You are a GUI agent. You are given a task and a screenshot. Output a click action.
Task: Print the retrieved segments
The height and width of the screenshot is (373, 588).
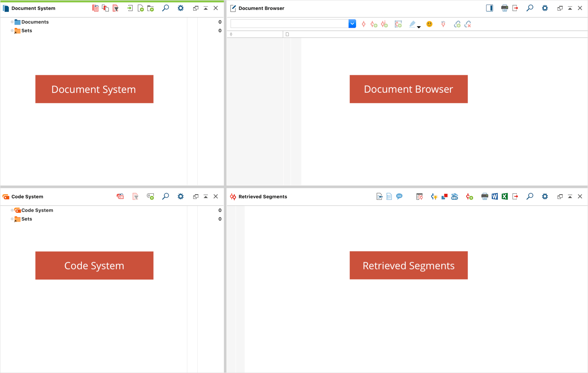(485, 196)
